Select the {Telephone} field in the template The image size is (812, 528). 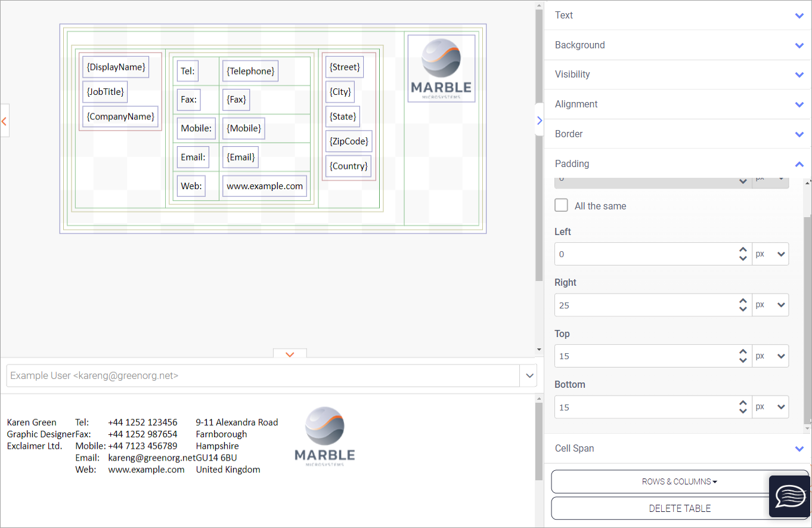click(250, 71)
